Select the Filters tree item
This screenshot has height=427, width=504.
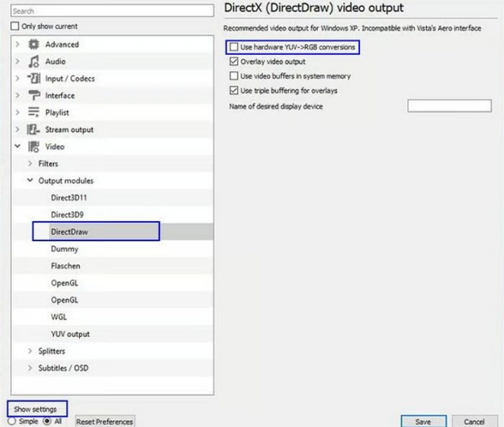coord(48,163)
